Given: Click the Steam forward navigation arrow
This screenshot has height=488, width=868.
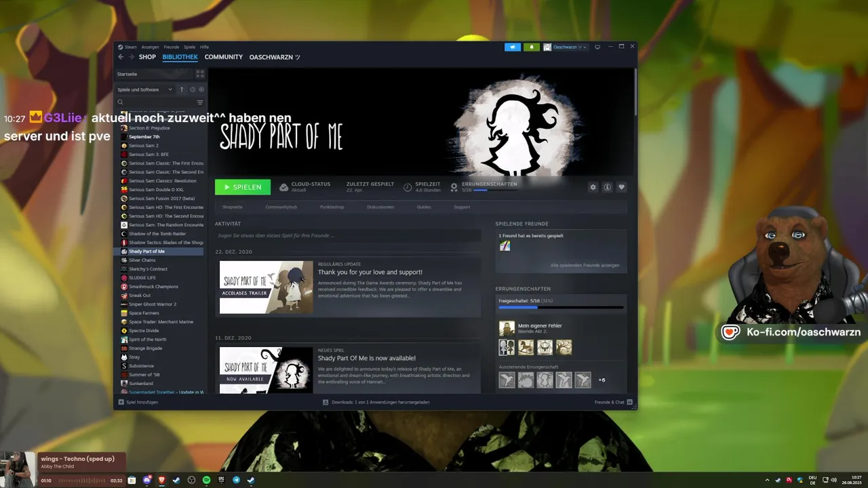Looking at the screenshot, I should click(131, 57).
